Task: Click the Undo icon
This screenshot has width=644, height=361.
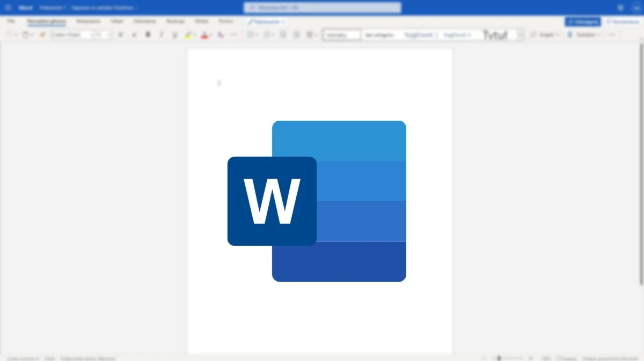Action: pyautogui.click(x=10, y=35)
